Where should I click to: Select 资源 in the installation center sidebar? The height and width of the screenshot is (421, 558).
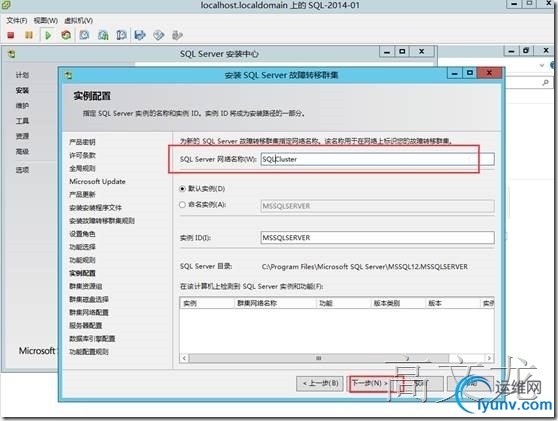pos(22,136)
